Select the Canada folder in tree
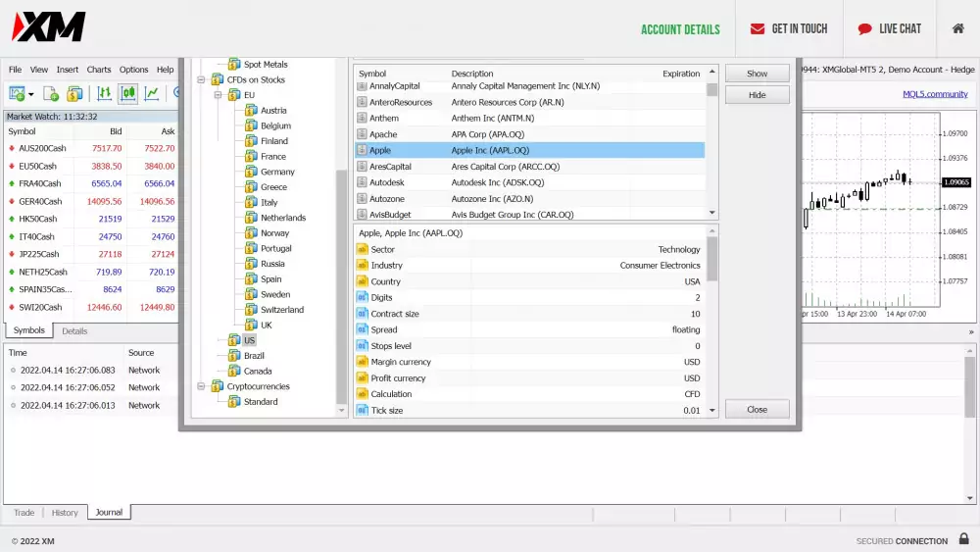This screenshot has width=980, height=552. click(250, 371)
